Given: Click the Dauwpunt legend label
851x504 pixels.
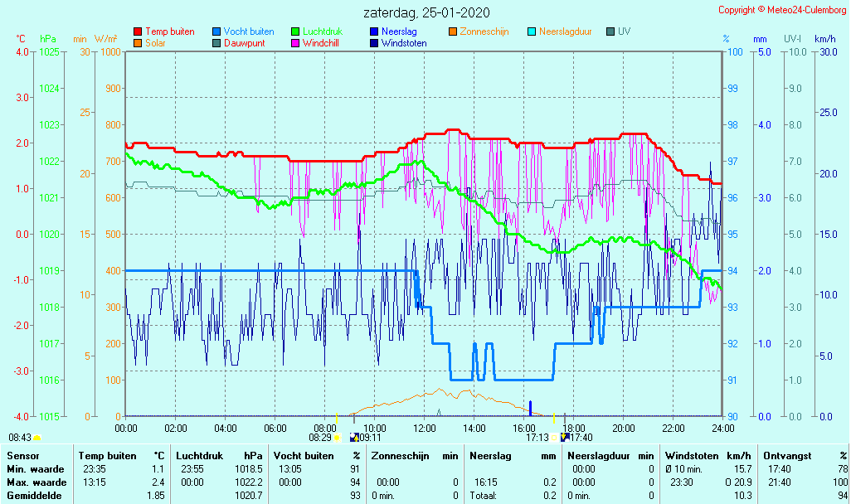Looking at the screenshot, I should [245, 43].
